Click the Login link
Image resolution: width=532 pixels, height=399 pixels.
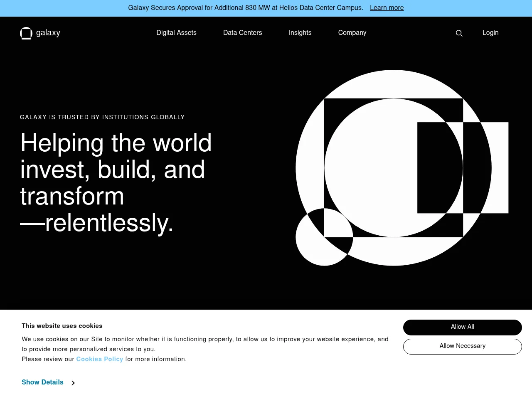coord(490,33)
